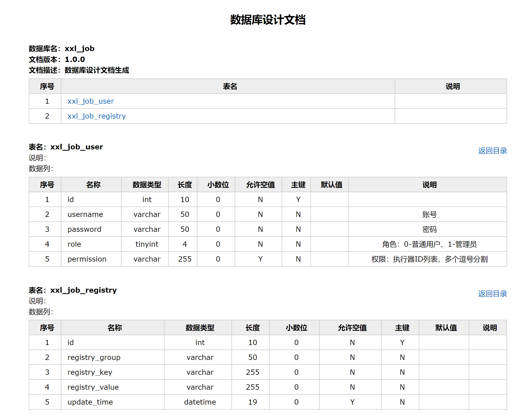Click the password field name cell
Viewport: 519px width, 420px height.
[x=84, y=229]
